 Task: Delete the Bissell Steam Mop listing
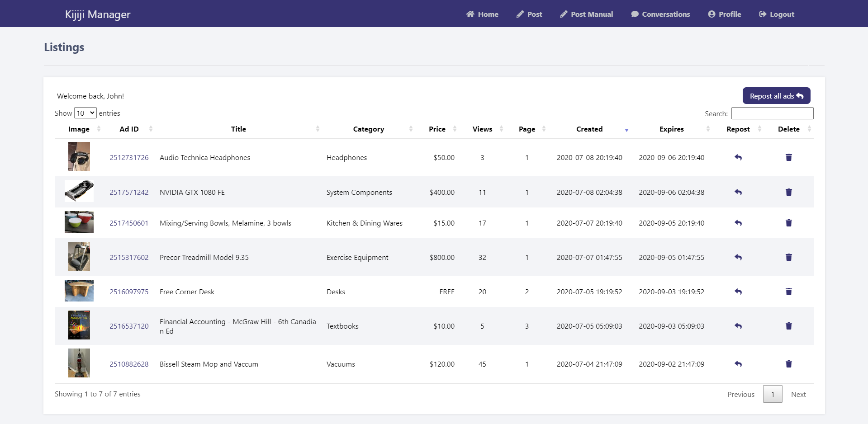point(788,364)
